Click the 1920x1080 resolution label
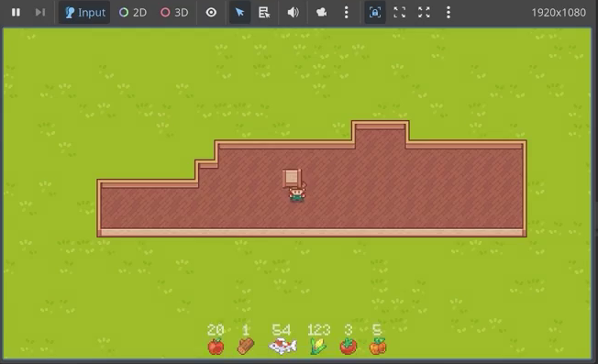The image size is (598, 364). point(559,13)
